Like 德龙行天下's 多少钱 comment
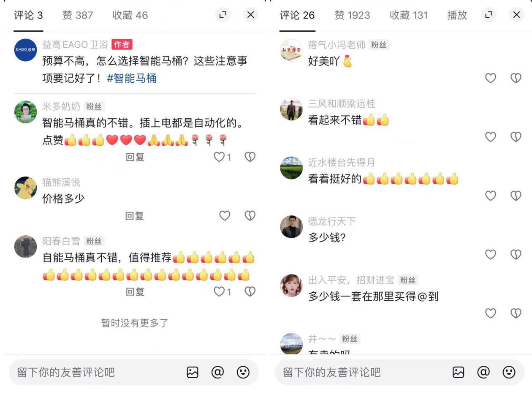The width and height of the screenshot is (532, 400). (490, 254)
